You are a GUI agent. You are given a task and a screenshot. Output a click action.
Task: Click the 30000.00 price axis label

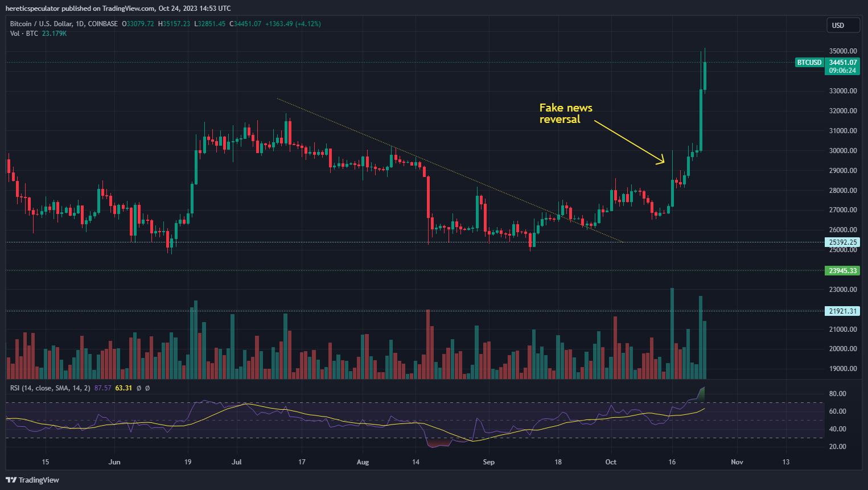coord(843,151)
